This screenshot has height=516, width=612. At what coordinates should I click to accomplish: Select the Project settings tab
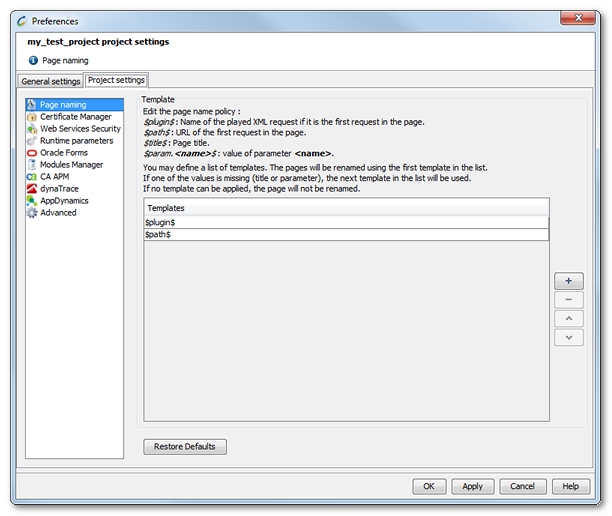pos(116,80)
